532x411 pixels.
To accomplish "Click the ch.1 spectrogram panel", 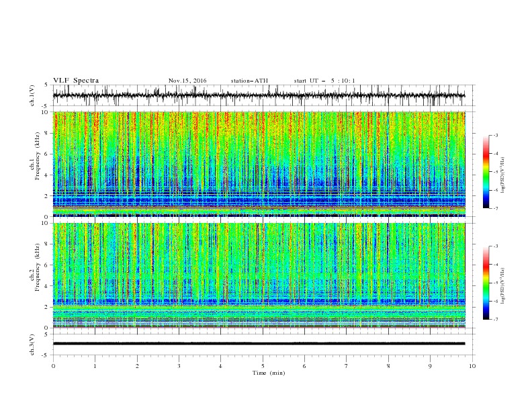I will (x=259, y=164).
